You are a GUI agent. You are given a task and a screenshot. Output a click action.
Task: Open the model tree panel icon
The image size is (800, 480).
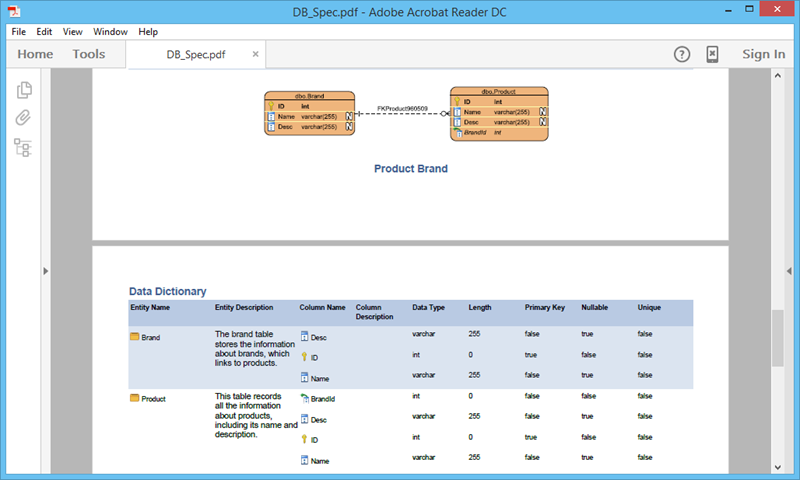[23, 147]
